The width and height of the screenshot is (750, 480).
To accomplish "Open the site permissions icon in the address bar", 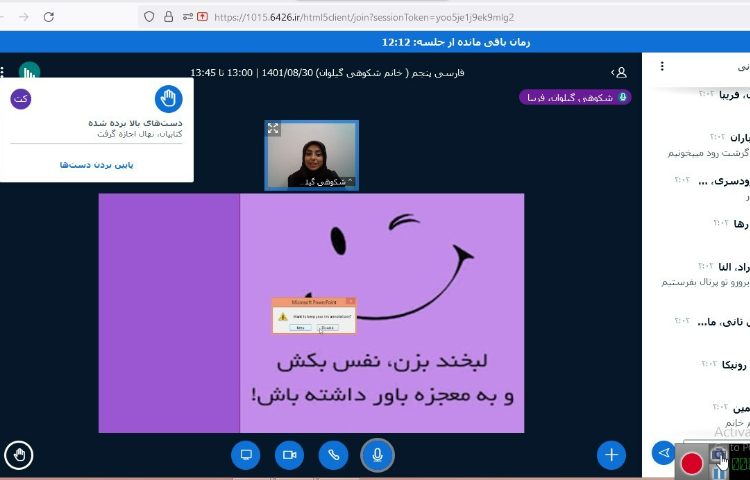I will pos(187,17).
